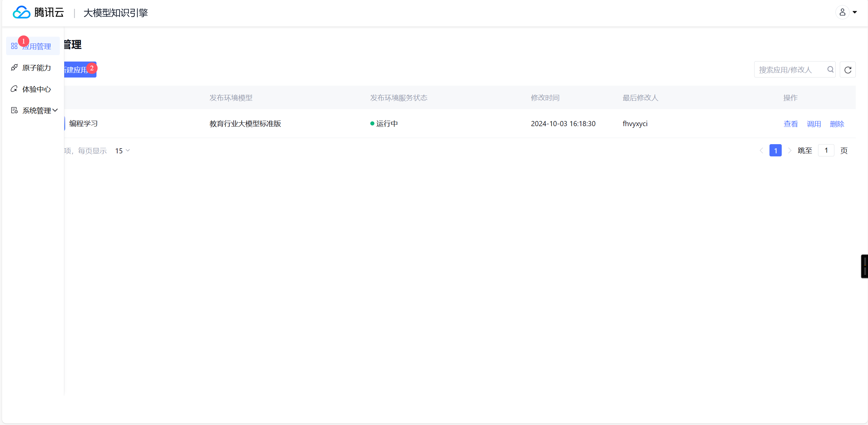Click the 系统管理 sidebar icon

[14, 110]
